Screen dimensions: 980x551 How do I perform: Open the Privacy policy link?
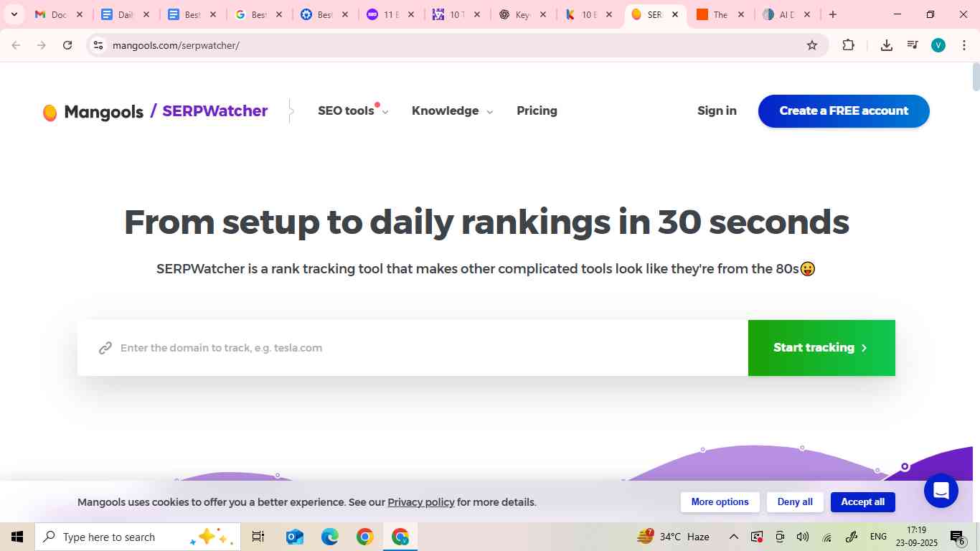(420, 502)
